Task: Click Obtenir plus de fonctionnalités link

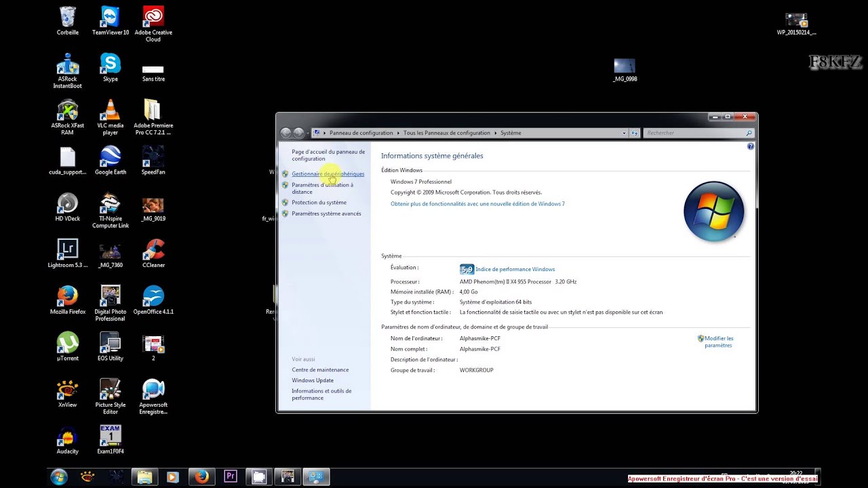Action: [477, 204]
